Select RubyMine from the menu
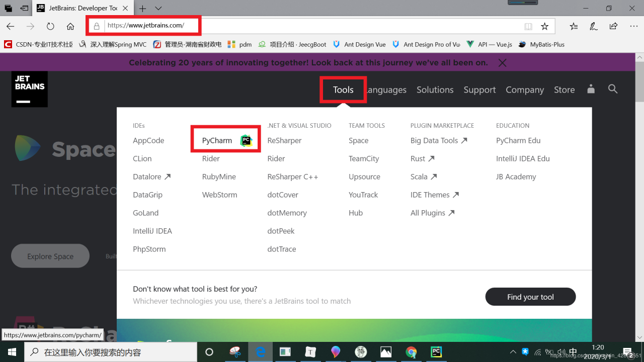Viewport: 644px width, 362px height. pos(219,176)
